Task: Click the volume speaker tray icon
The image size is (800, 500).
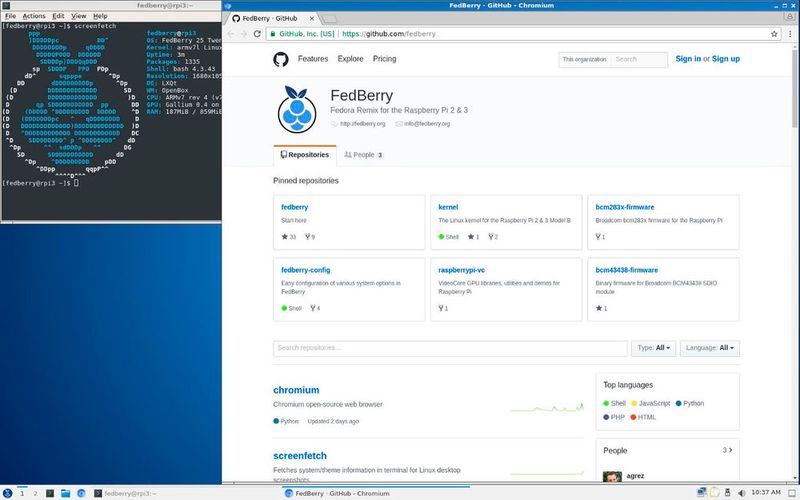Action: pos(741,493)
